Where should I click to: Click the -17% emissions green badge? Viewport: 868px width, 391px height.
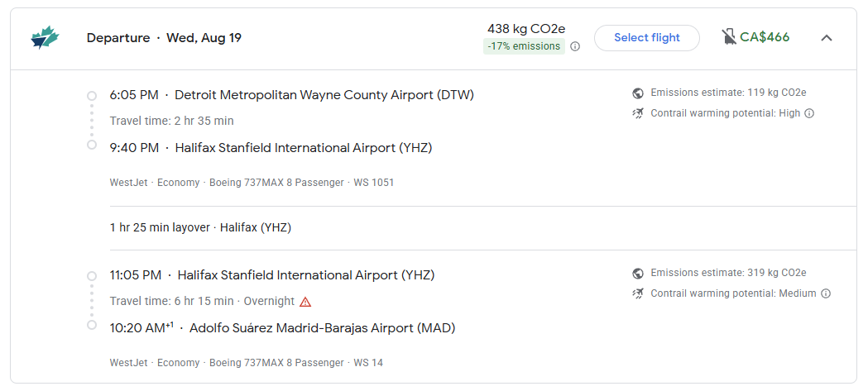pos(525,46)
